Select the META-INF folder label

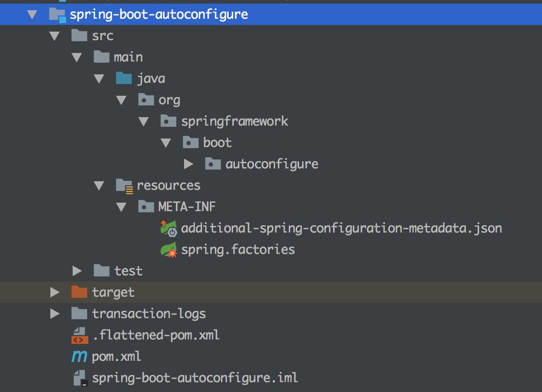tap(187, 207)
